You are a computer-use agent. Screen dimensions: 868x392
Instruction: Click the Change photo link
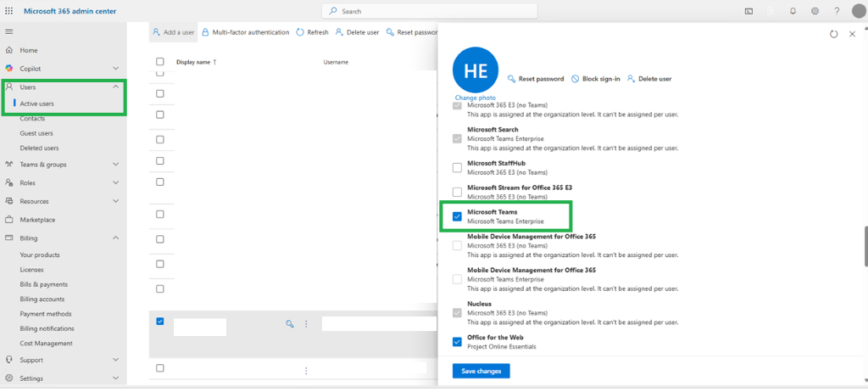click(476, 98)
